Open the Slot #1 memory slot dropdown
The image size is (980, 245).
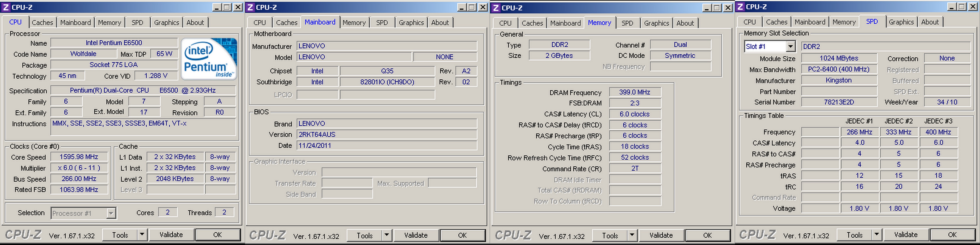790,46
